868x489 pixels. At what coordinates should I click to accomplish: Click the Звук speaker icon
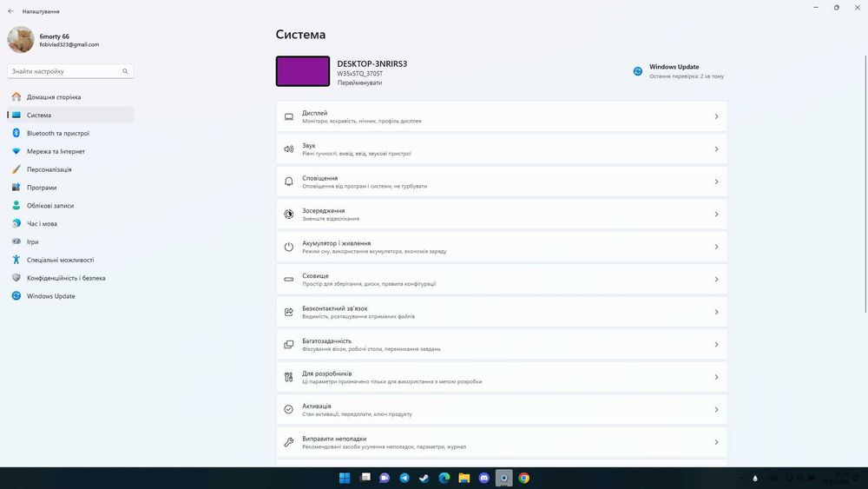click(x=288, y=149)
